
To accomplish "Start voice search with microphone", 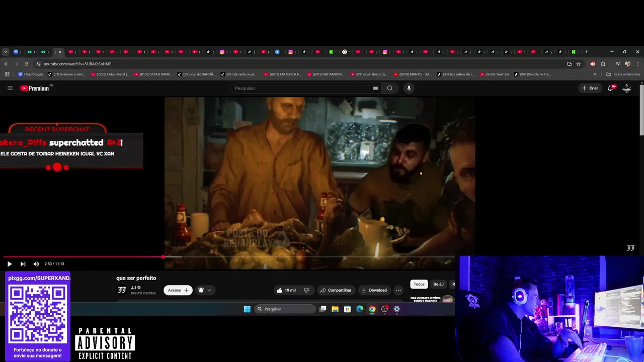I will tap(409, 88).
